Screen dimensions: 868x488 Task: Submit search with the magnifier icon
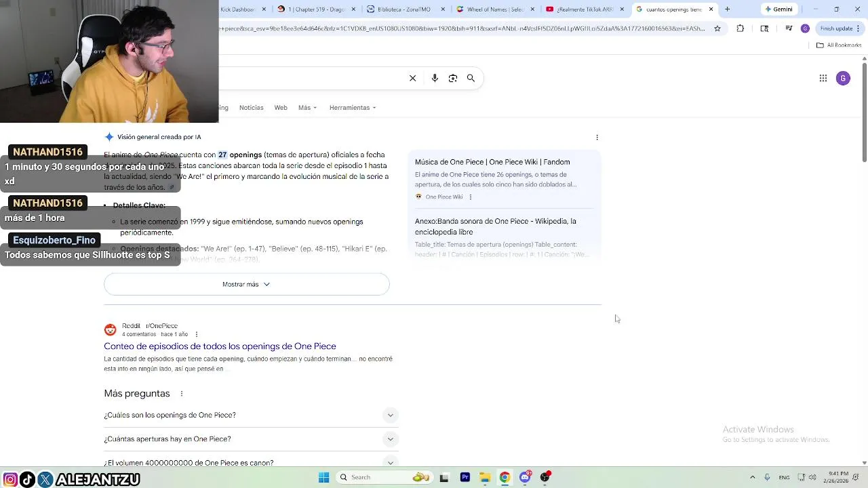471,78
